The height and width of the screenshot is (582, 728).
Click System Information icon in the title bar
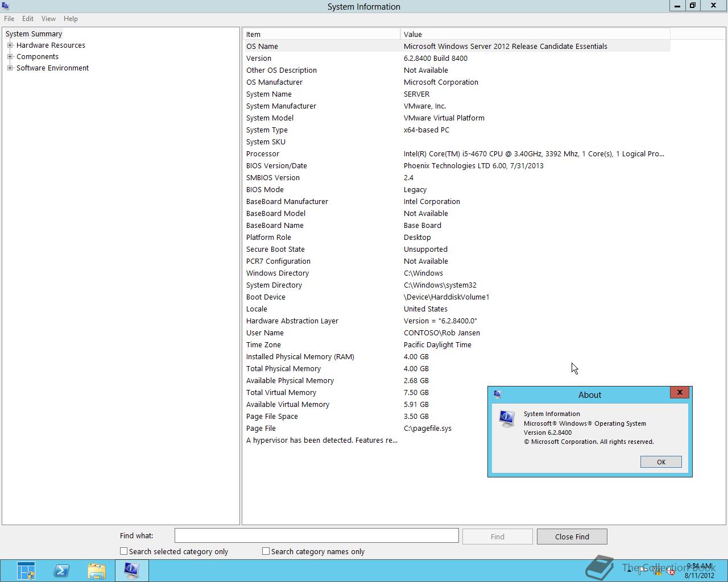coord(6,6)
